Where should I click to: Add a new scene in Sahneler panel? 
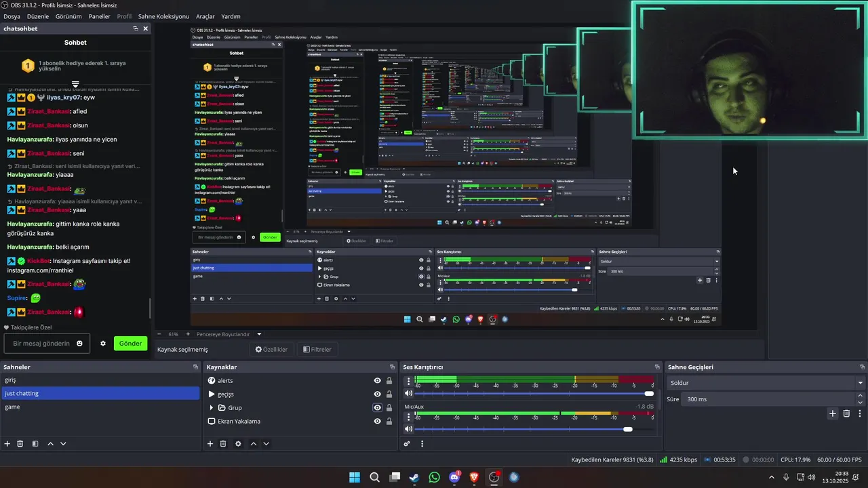click(x=7, y=444)
